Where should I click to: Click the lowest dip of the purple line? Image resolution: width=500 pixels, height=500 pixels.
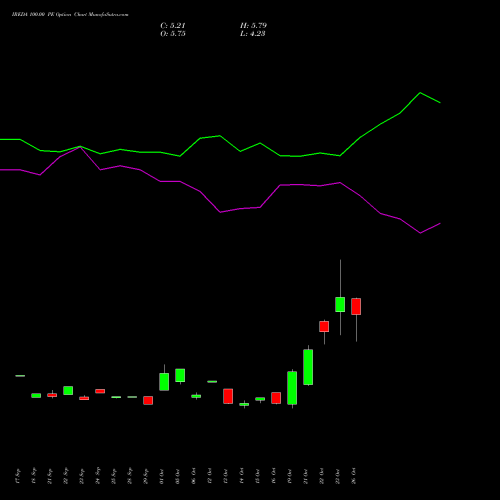point(420,233)
